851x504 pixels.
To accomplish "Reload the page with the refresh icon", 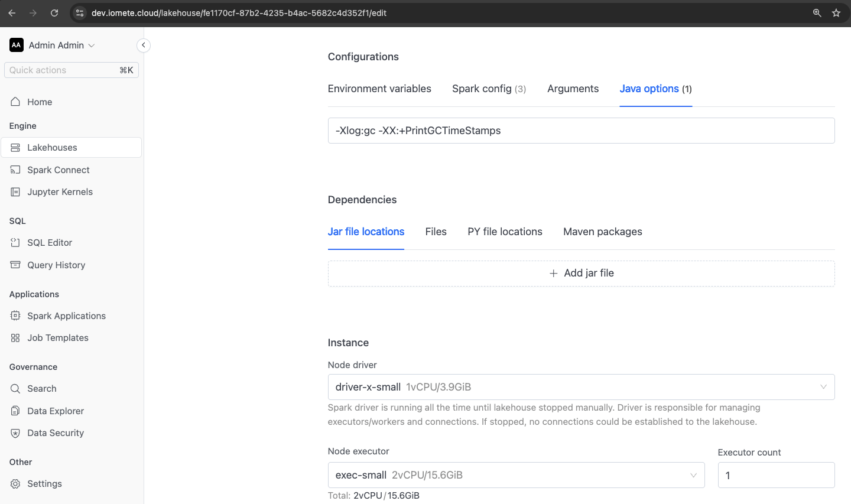I will coord(54,13).
